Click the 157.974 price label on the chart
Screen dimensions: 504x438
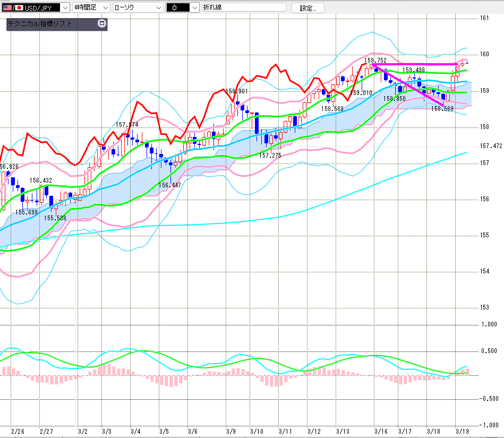point(127,125)
